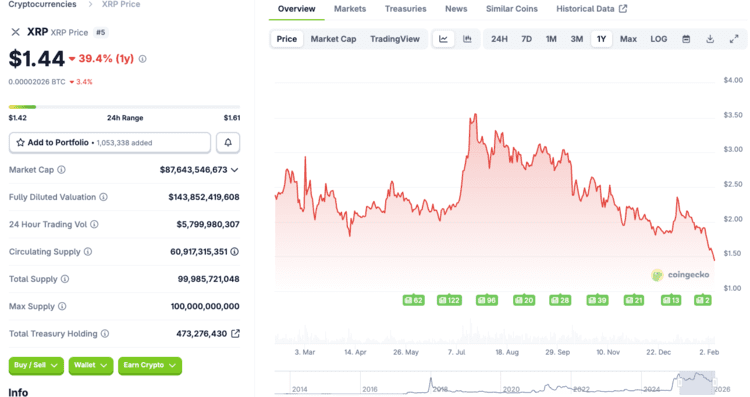750x397 pixels.
Task: Open the Historical Data tab
Action: [591, 9]
